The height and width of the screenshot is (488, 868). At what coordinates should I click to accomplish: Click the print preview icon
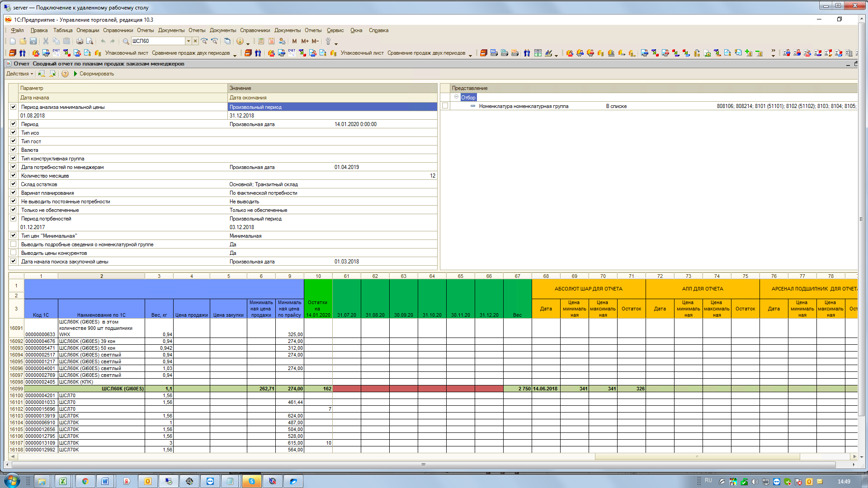tap(90, 41)
